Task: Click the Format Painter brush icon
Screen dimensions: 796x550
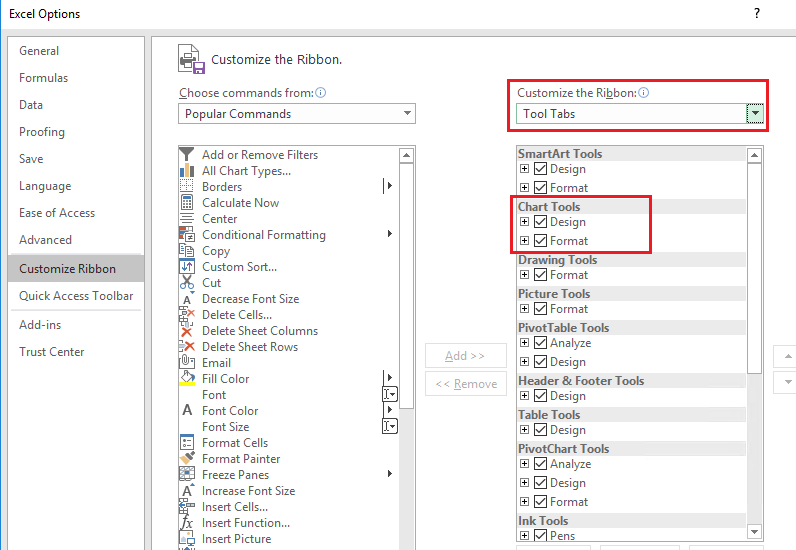Action: tap(187, 459)
